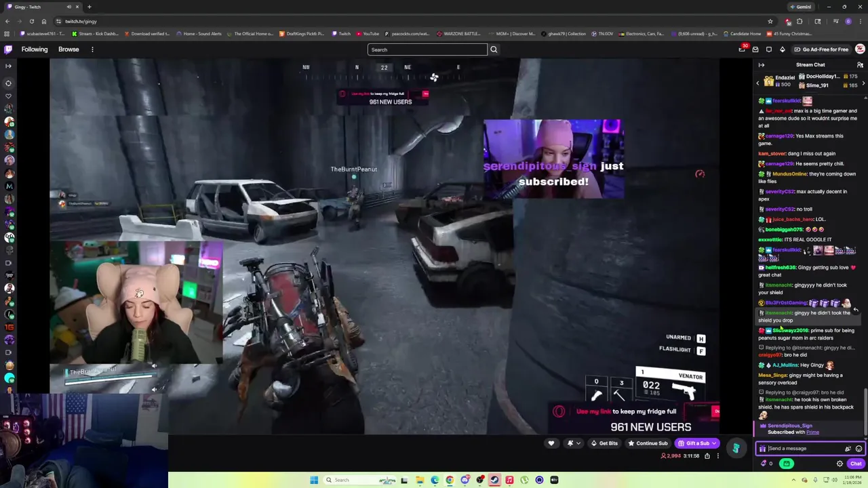
Task: Open the browser home button
Action: (44, 21)
